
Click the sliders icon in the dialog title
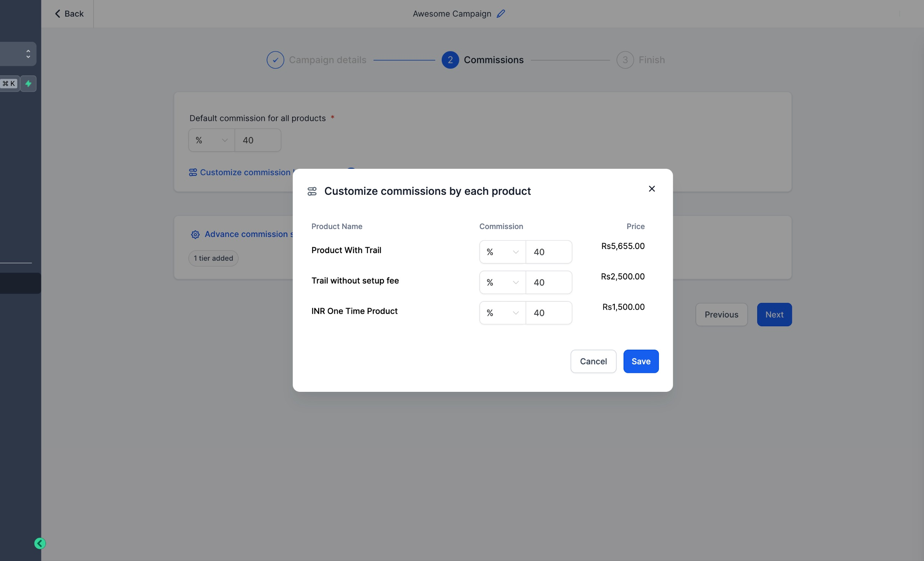[x=312, y=191]
